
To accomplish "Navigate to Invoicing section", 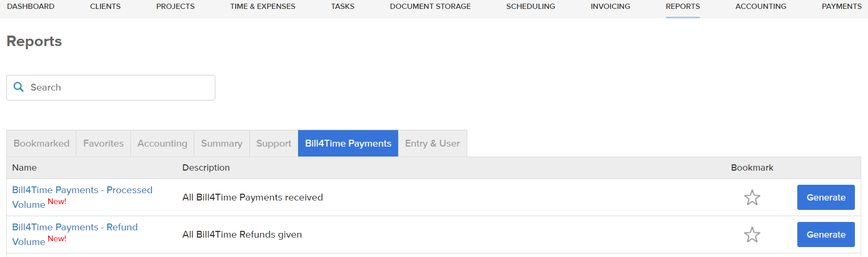I will [x=610, y=6].
